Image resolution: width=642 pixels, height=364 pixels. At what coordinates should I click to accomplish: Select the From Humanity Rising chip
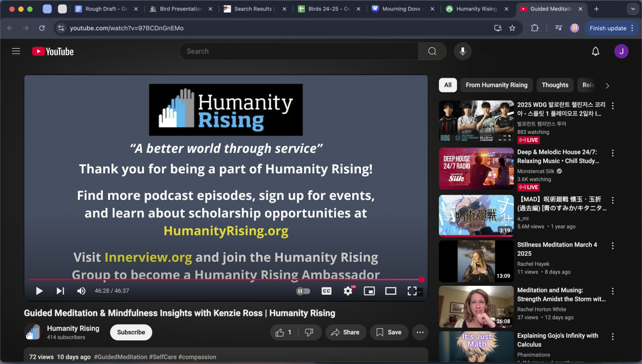pyautogui.click(x=497, y=85)
